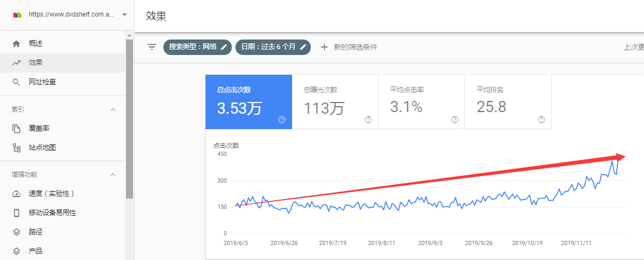Click help icon on 总曝光次数 card
The width and height of the screenshot is (644, 260).
tap(368, 120)
